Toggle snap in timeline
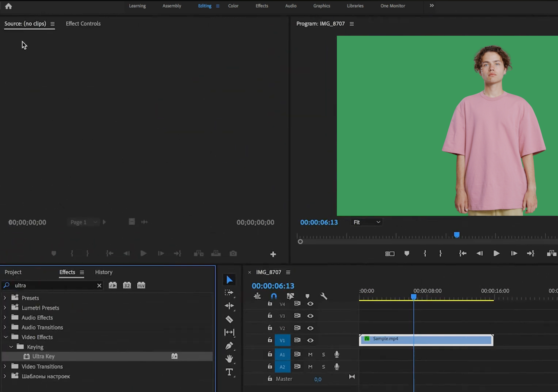This screenshot has width=558, height=392. 273,296
